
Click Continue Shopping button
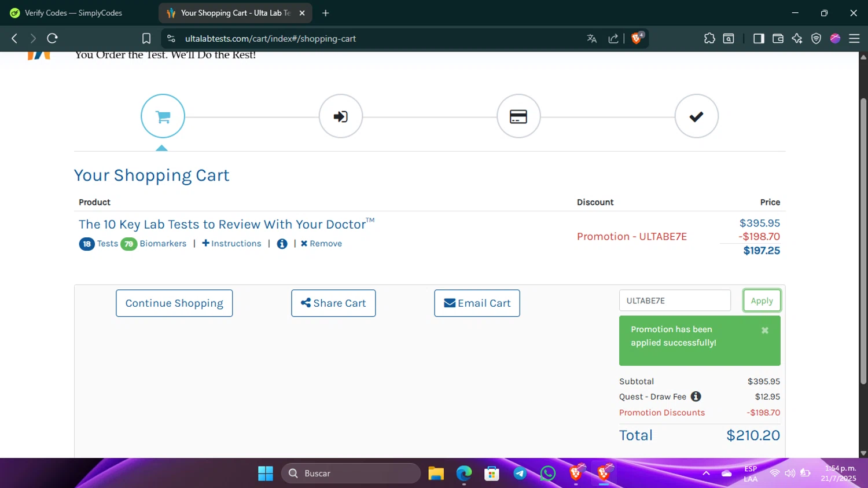point(174,303)
